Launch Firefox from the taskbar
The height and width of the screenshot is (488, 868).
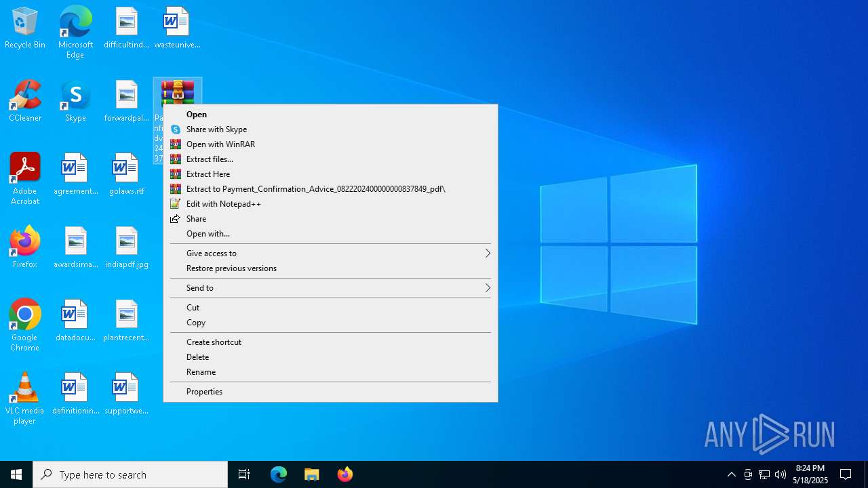click(344, 474)
